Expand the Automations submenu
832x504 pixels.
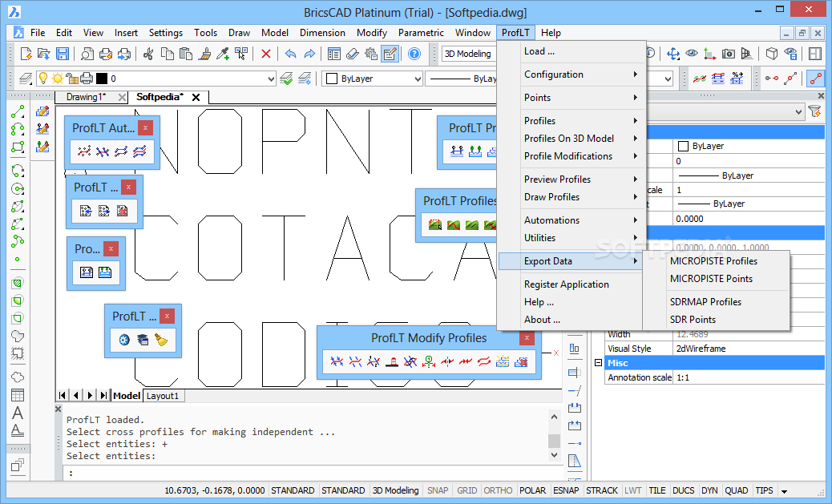[581, 220]
